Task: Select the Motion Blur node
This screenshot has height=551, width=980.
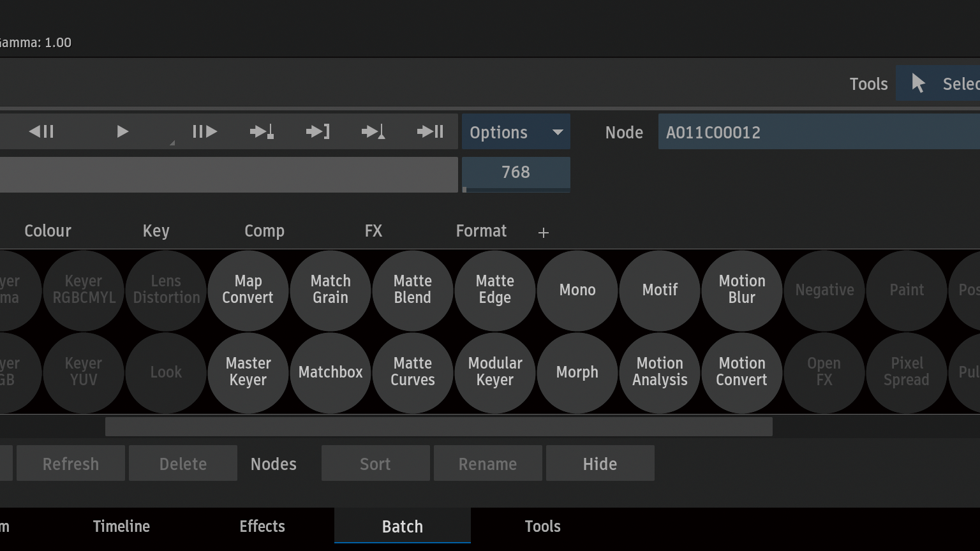Action: pyautogui.click(x=741, y=290)
